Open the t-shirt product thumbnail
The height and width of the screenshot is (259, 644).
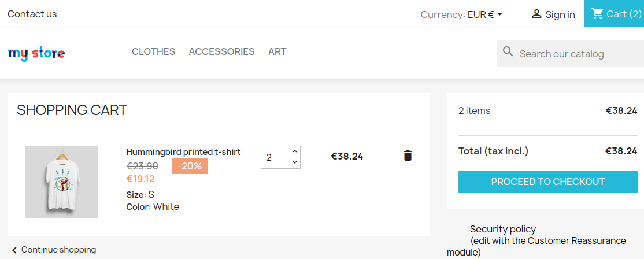pos(61,182)
